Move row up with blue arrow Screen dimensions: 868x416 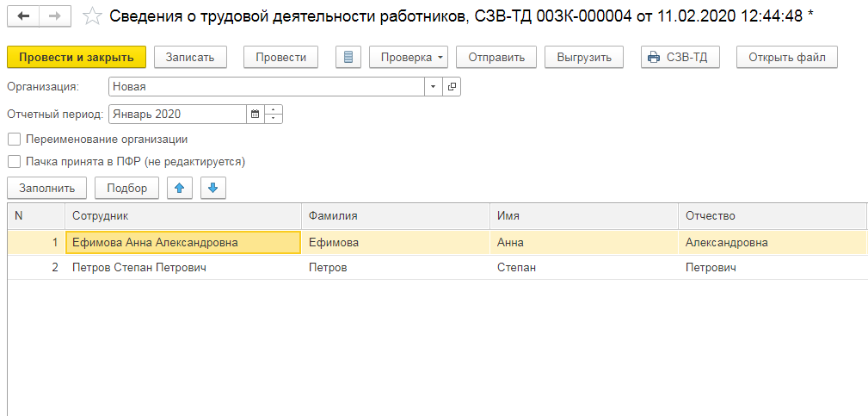[179, 188]
